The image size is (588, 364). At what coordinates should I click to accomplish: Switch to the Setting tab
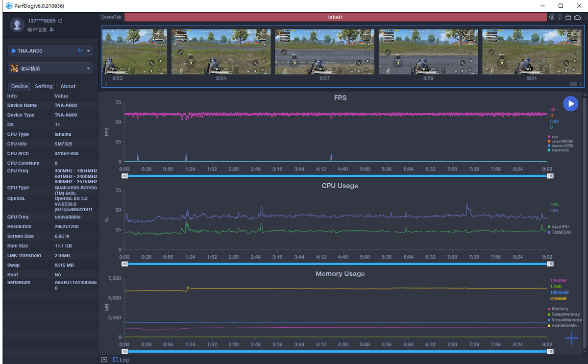pyautogui.click(x=44, y=86)
